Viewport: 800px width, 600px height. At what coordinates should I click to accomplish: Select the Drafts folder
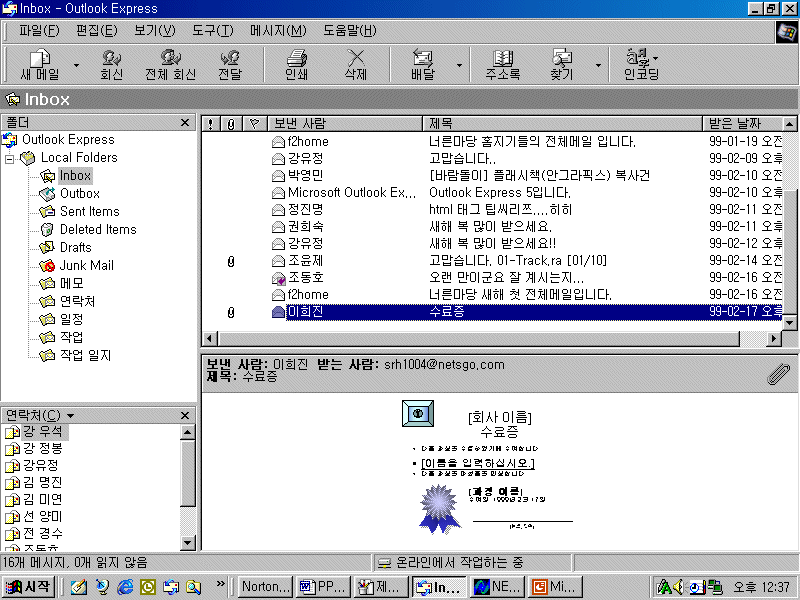76,247
